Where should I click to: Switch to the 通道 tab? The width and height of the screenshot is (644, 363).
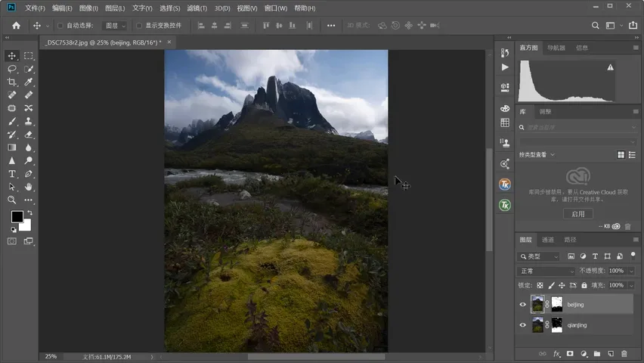(x=547, y=240)
